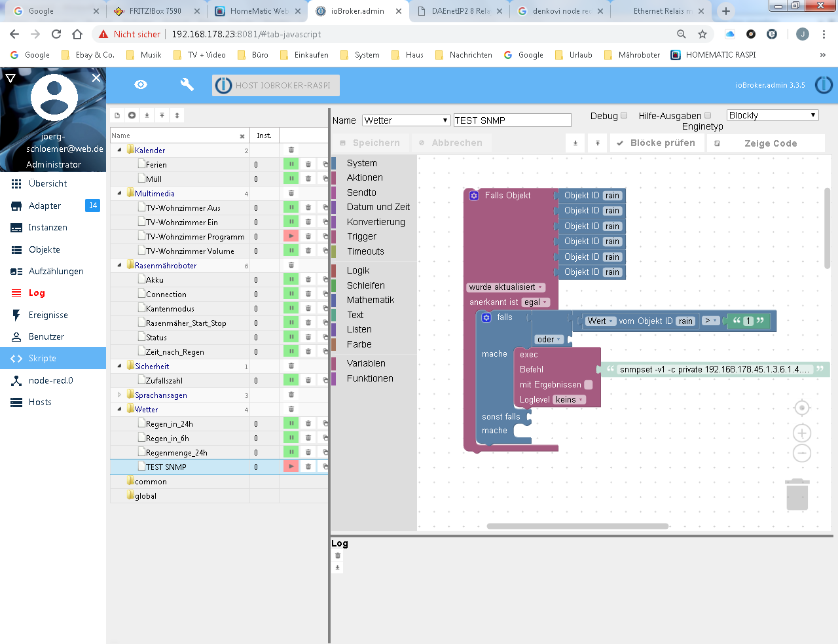838x644 pixels.
Task: Click the add group plus icon
Action: 132,115
